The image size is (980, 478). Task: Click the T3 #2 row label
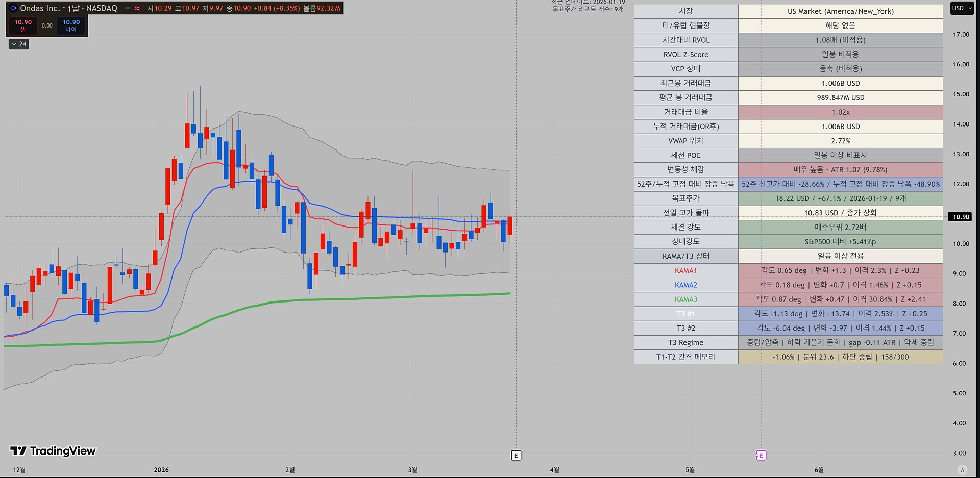(685, 328)
